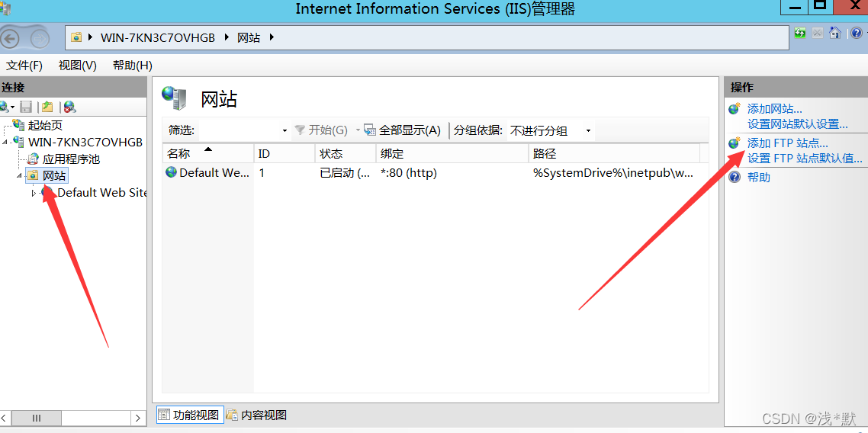
Task: Open the 筛选 filter dropdown arrow
Action: (x=285, y=131)
